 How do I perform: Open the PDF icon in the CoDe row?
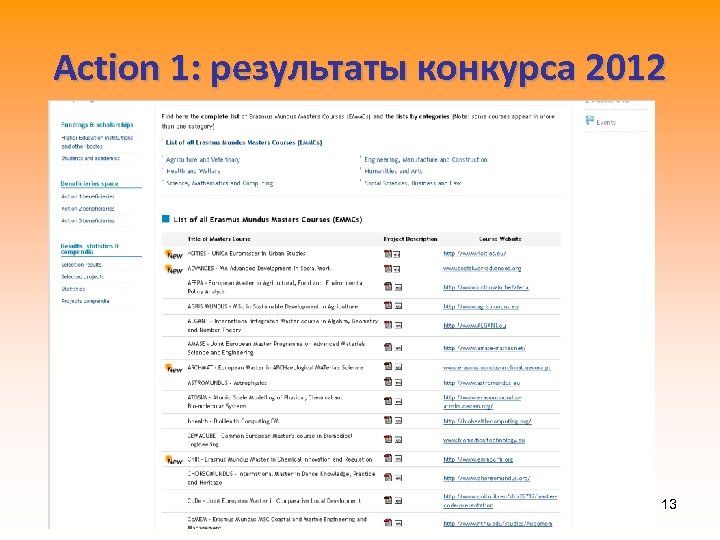[388, 500]
